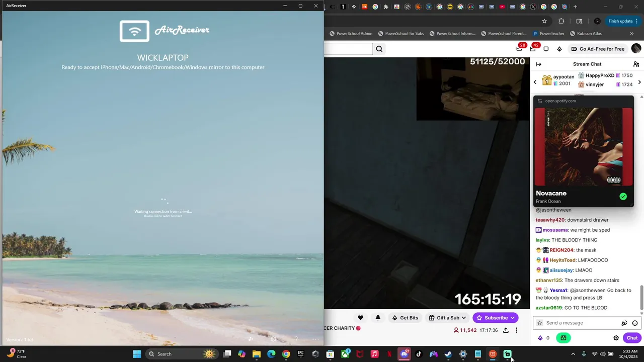Image resolution: width=644 pixels, height=362 pixels.
Task: Open the Windows Start menu
Action: pos(137,354)
